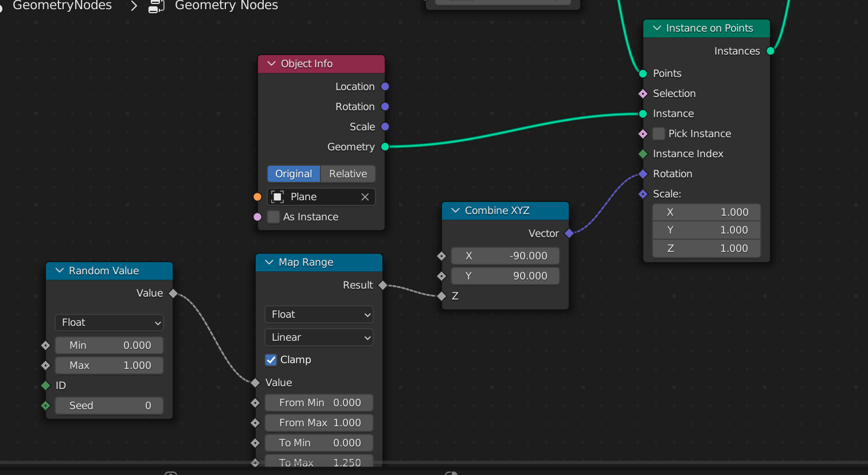Click the Geometry Nodes breadcrumb label
This screenshot has height=475, width=868.
click(226, 6)
